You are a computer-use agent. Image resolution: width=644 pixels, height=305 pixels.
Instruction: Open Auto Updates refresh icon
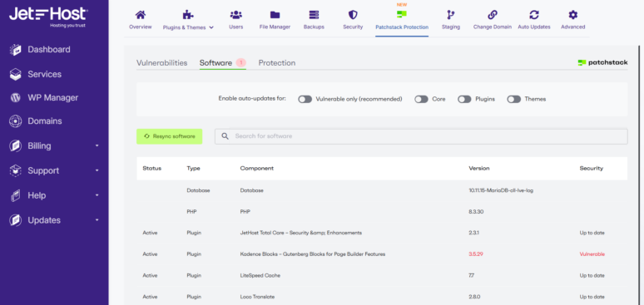pos(534,15)
